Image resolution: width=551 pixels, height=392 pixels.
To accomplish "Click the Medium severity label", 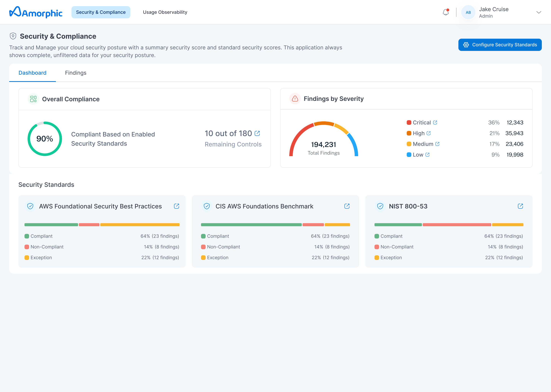I will [x=423, y=144].
